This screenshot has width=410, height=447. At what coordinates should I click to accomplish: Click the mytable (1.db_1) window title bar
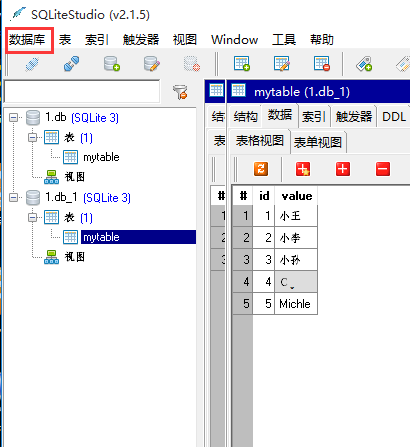[x=318, y=91]
